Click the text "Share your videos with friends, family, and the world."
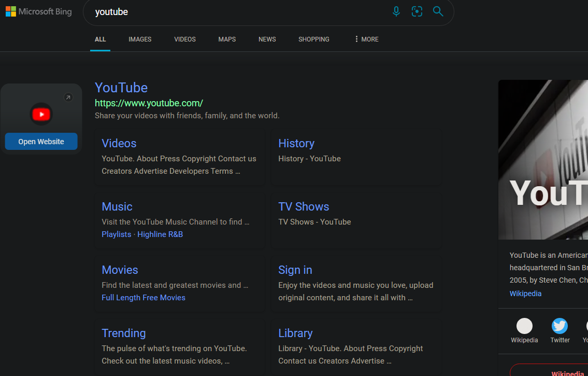Image resolution: width=588 pixels, height=376 pixels. [x=187, y=116]
